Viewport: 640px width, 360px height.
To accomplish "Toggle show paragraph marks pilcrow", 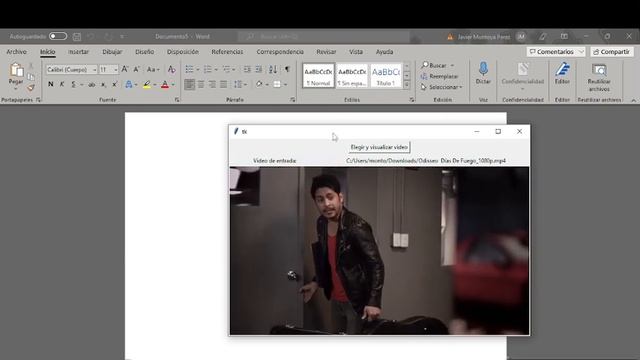I will click(x=287, y=69).
